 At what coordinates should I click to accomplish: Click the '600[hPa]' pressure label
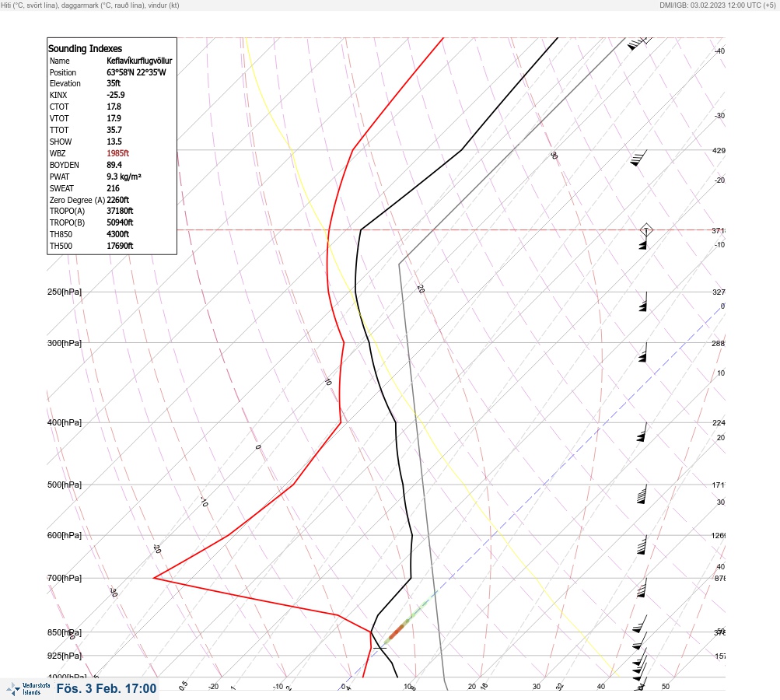pyautogui.click(x=65, y=535)
